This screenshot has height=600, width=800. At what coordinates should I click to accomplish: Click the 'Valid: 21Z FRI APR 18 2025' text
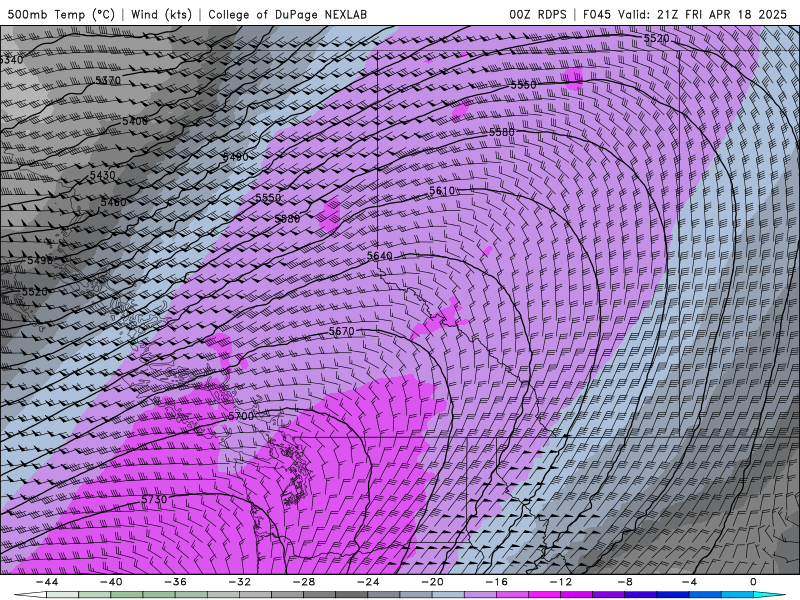coord(703,14)
